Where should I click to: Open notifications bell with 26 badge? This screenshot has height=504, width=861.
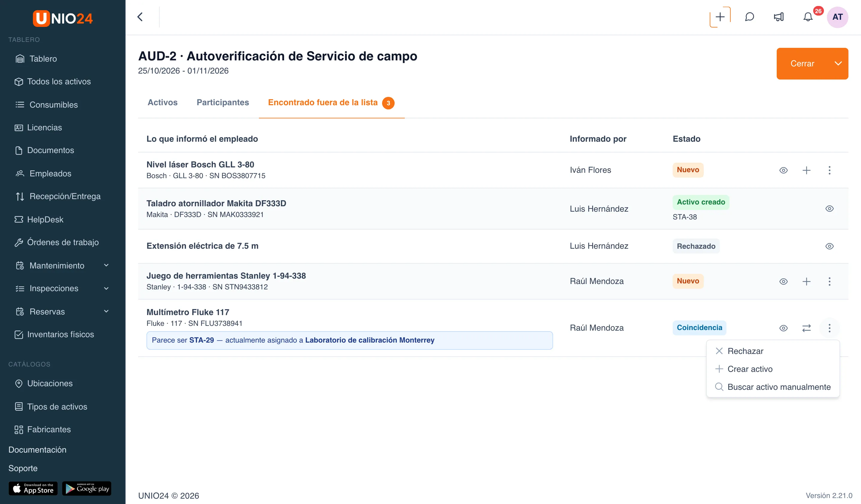[x=808, y=17]
